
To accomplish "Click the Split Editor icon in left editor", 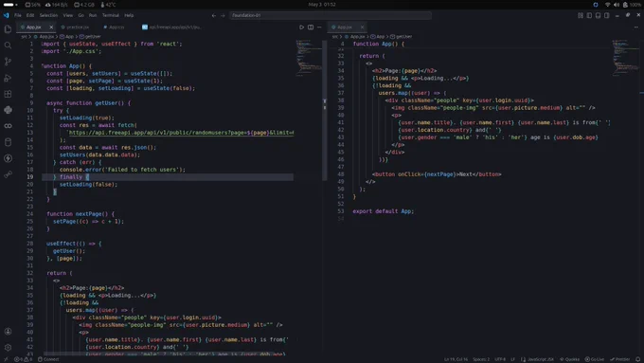I will pos(311,27).
